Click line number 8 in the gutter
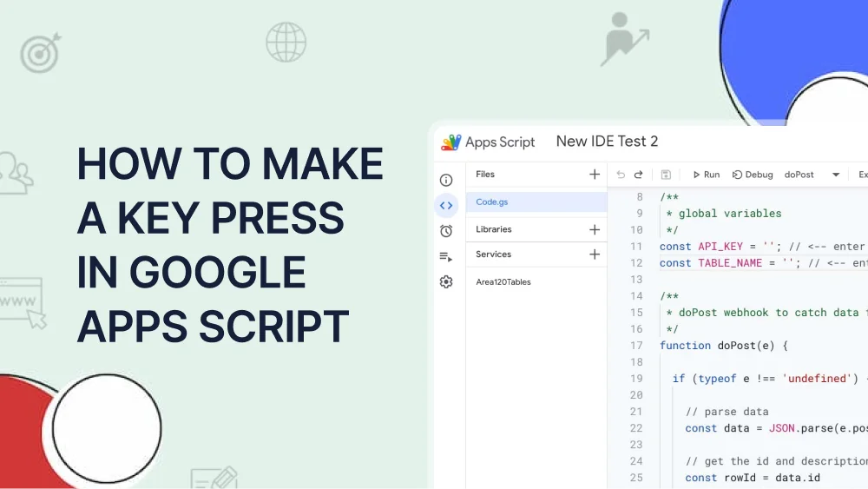868x489 pixels. (x=640, y=197)
